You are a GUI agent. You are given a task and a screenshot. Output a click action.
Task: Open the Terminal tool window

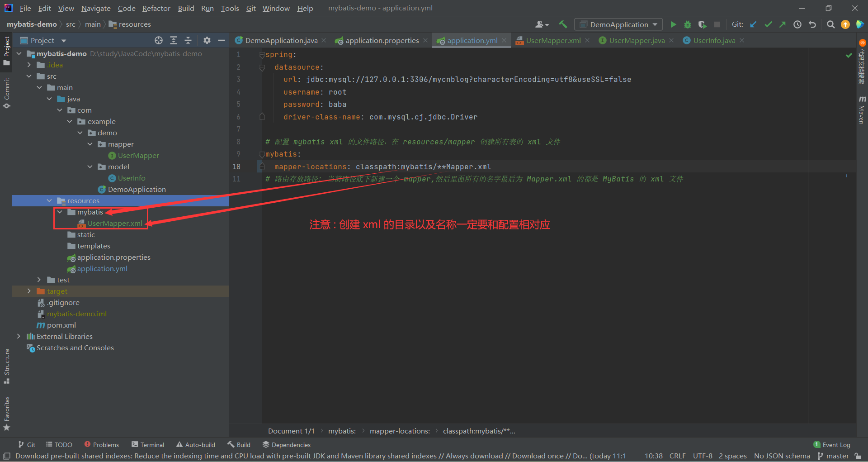coord(148,445)
